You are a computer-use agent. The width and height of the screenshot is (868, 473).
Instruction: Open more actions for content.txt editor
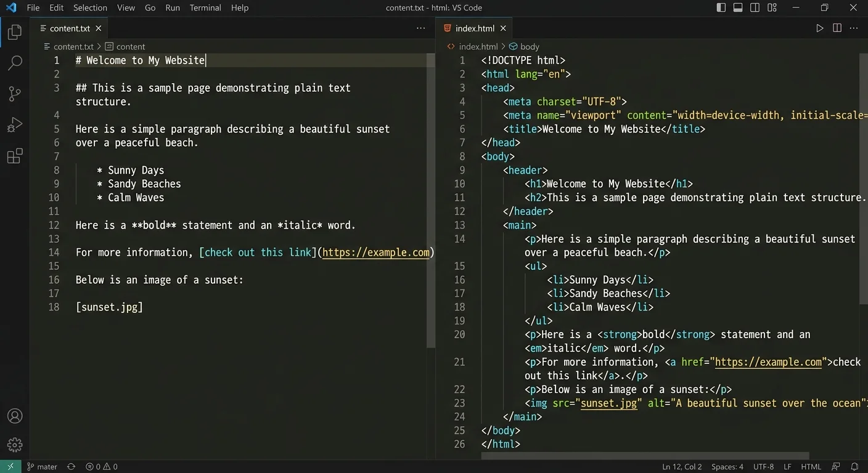420,28
